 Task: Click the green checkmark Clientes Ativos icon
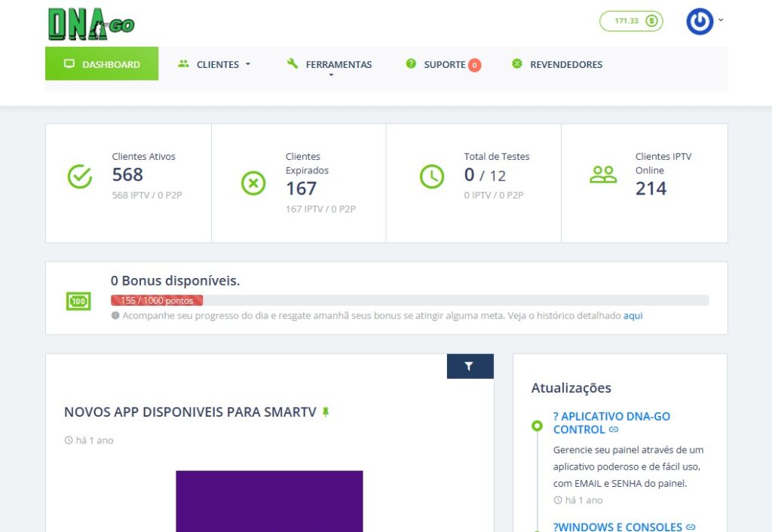[x=80, y=176]
